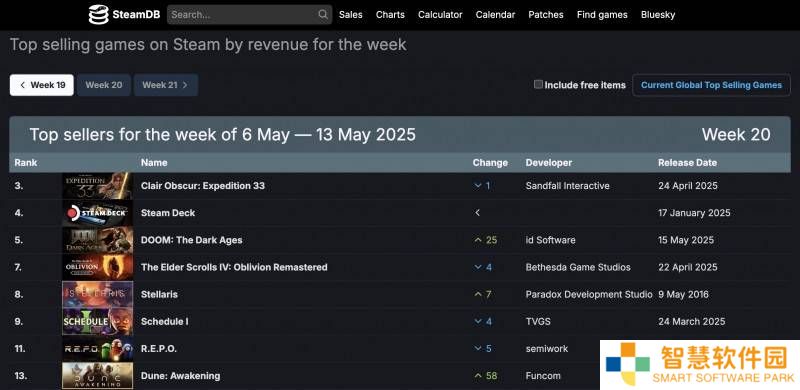Click the 22 April 2025 release date

click(688, 267)
